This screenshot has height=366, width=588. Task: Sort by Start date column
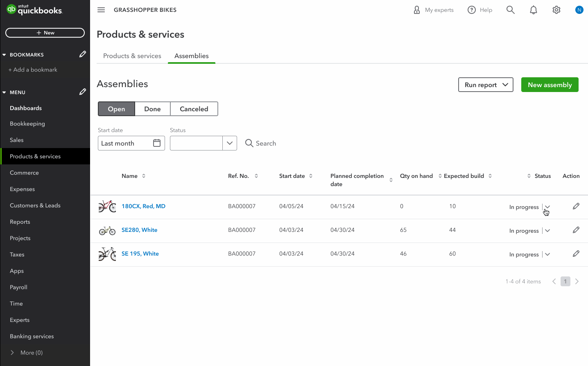click(x=311, y=176)
